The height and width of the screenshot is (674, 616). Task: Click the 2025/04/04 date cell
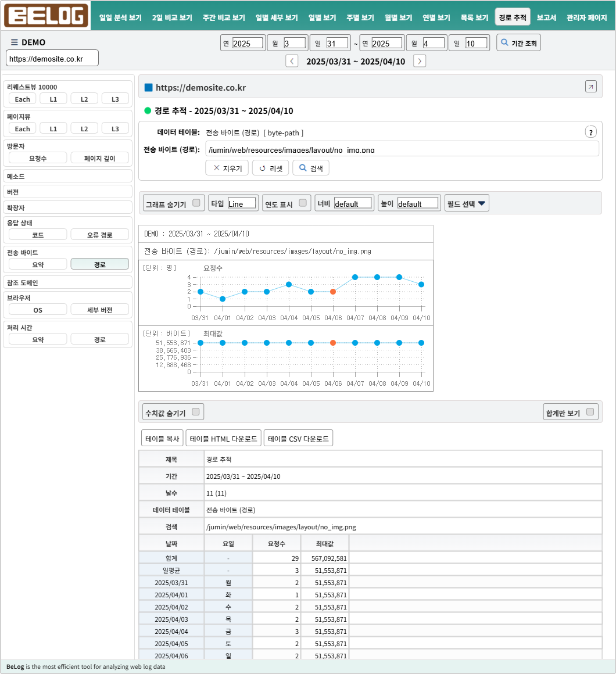click(171, 632)
